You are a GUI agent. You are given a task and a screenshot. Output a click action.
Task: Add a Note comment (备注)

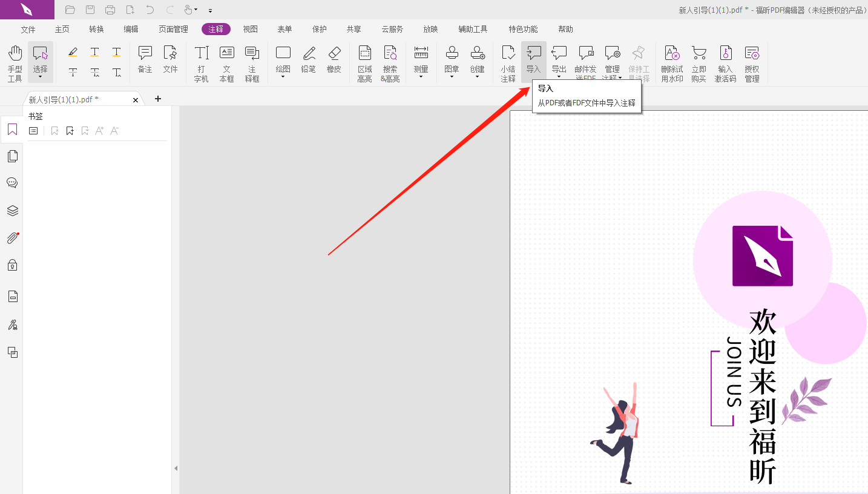145,61
